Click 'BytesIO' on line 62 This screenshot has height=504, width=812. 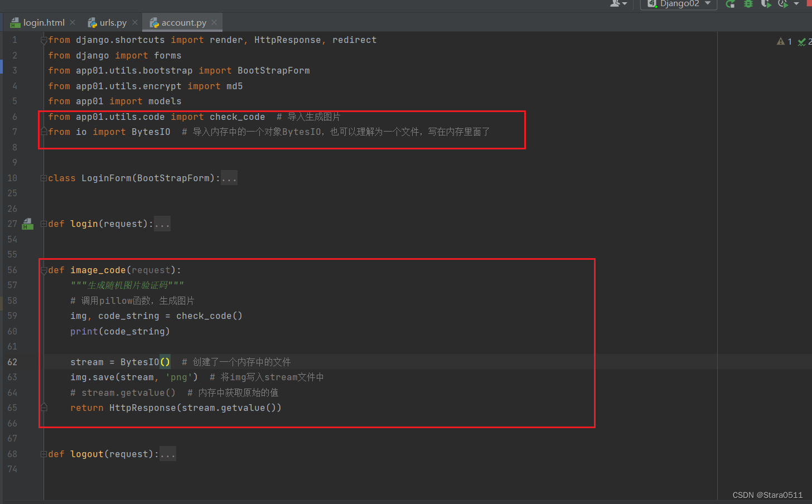[140, 362]
